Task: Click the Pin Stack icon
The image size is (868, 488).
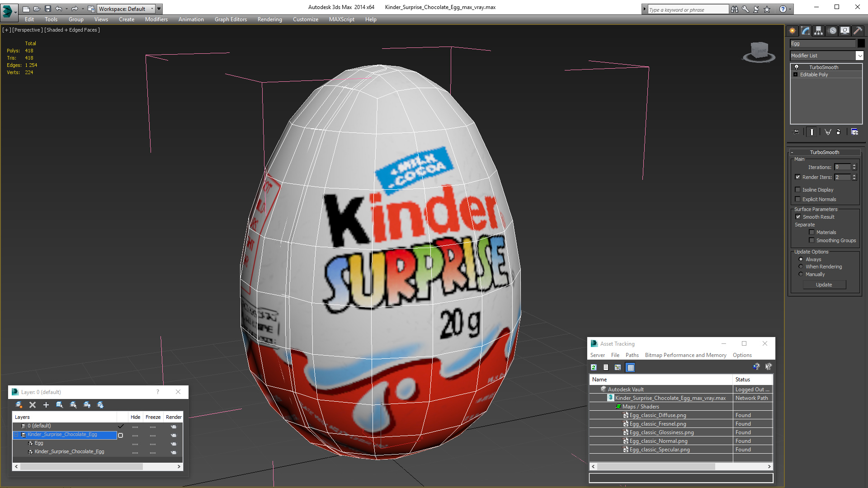Action: click(x=796, y=132)
